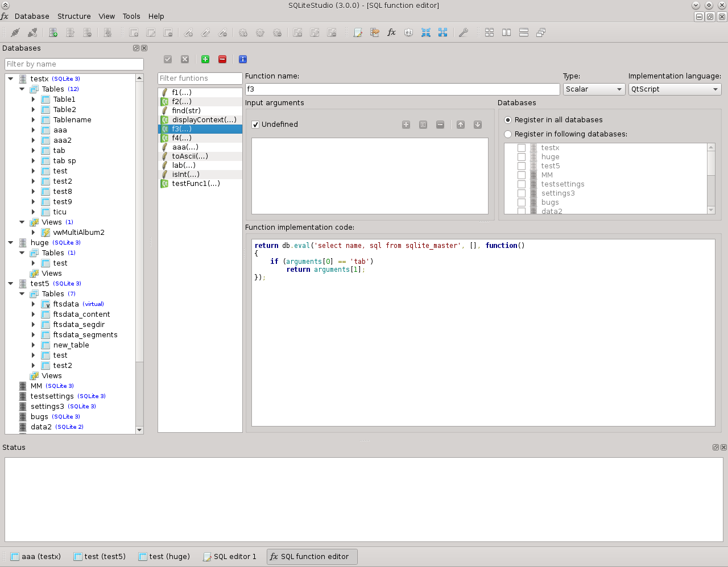
Task: Select 'Register in following databases' option
Action: [x=507, y=135]
